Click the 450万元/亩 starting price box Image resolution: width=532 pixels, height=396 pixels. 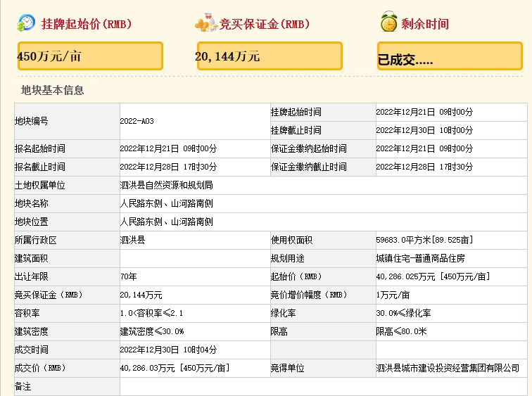point(90,56)
